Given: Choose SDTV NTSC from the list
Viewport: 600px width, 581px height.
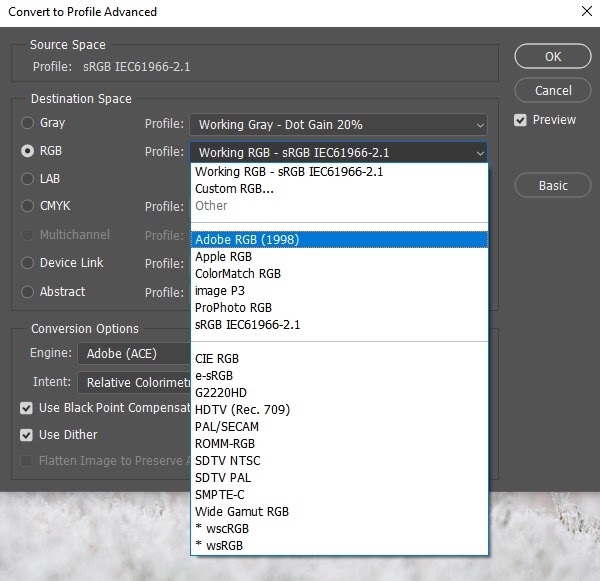Looking at the screenshot, I should click(339, 460).
